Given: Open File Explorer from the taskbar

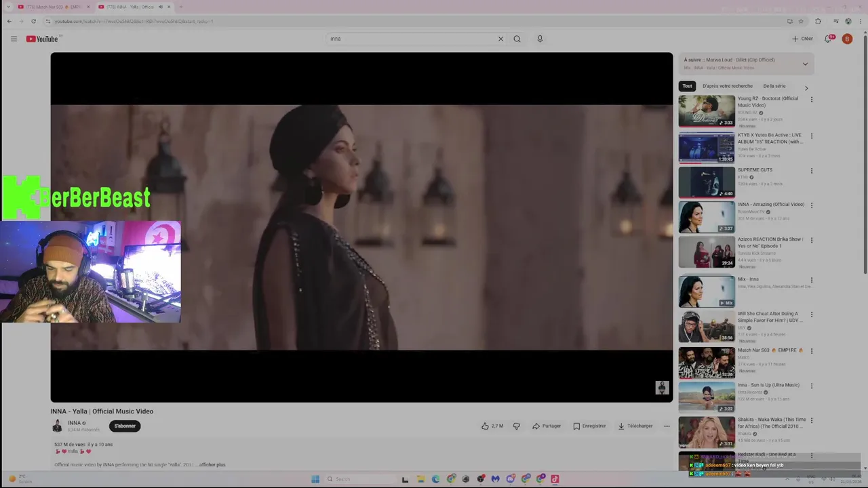Looking at the screenshot, I should coord(420,479).
